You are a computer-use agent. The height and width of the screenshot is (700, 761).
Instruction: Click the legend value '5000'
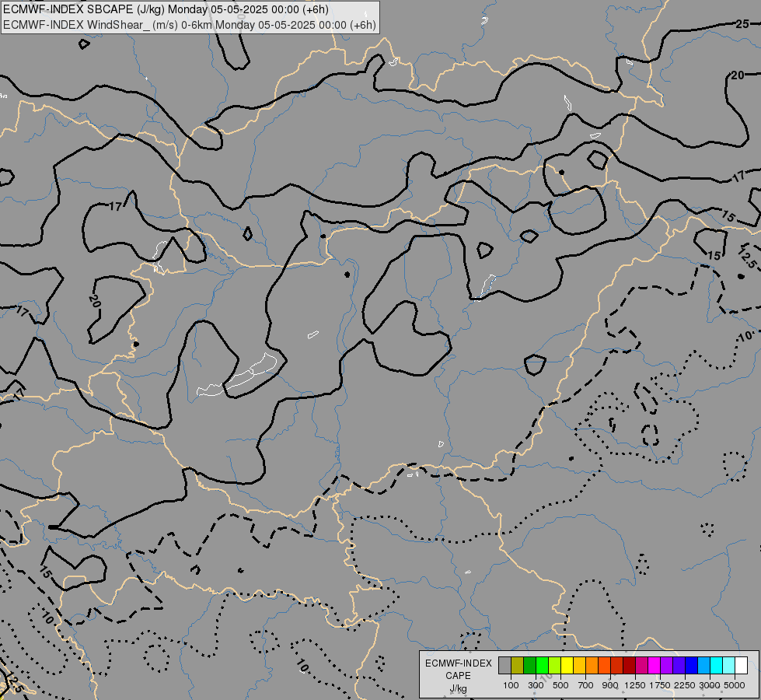[x=735, y=685]
